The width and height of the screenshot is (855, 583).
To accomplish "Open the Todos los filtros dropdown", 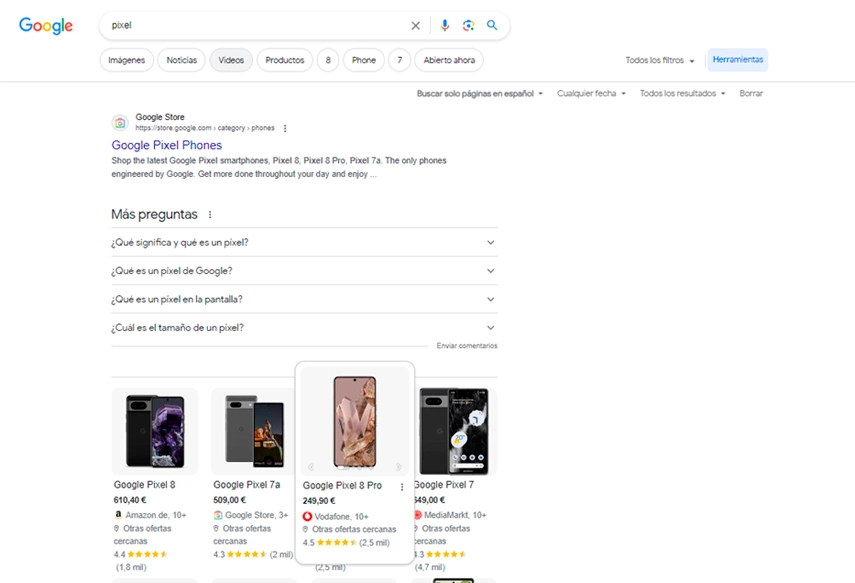I will tap(660, 61).
